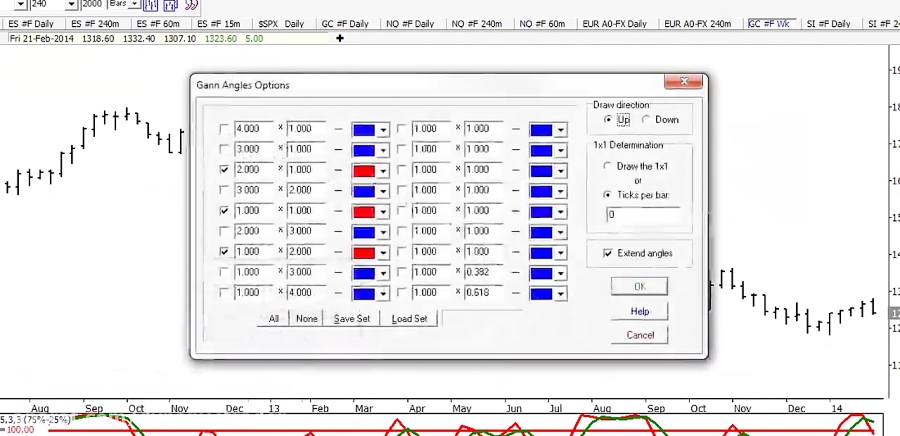Image resolution: width=900 pixels, height=436 pixels.
Task: Click the Load Set button
Action: (x=409, y=319)
